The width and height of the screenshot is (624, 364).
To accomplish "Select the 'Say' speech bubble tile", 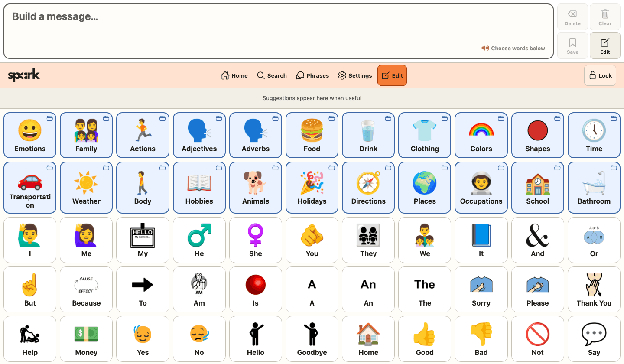I will coord(594,339).
